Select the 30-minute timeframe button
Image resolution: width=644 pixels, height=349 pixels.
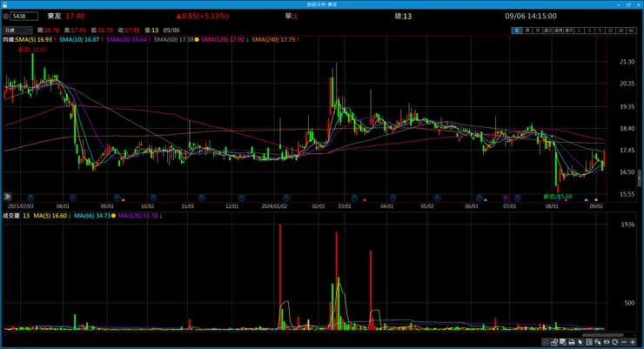[x=621, y=30]
